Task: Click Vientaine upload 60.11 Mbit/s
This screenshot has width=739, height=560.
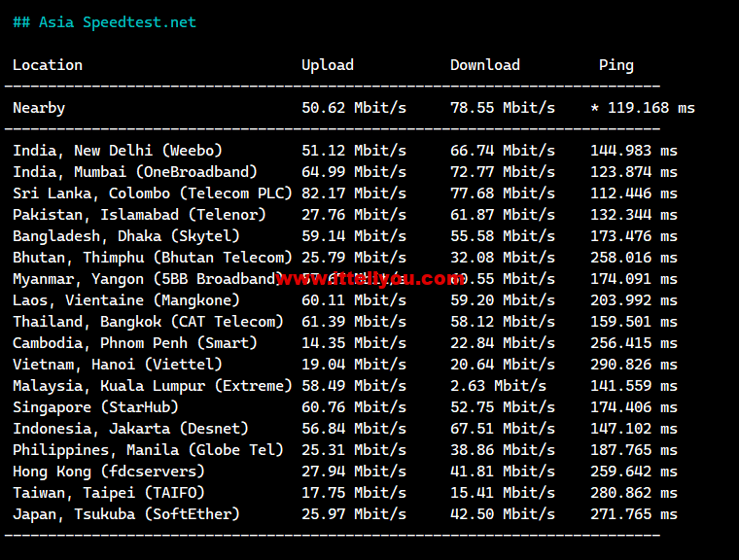Action: (354, 300)
